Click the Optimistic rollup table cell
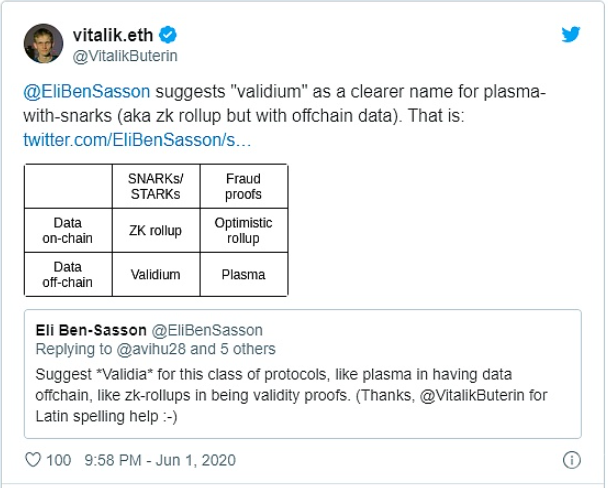The width and height of the screenshot is (608, 488). click(244, 230)
